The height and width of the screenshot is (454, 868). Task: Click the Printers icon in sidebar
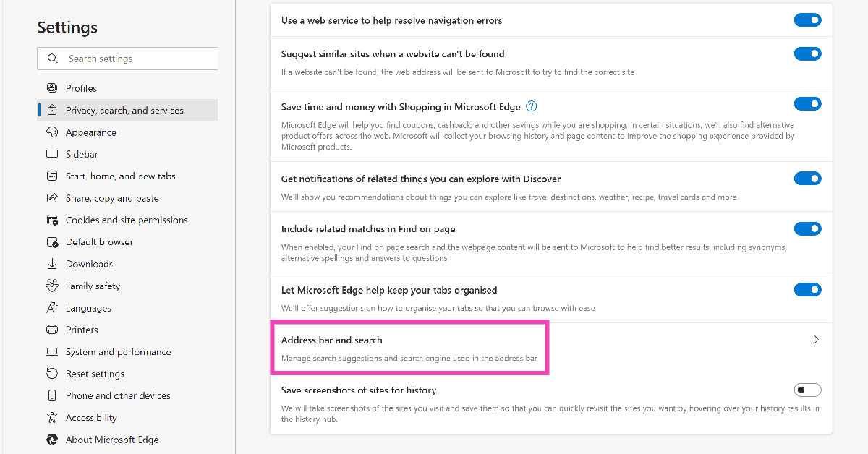click(x=52, y=330)
